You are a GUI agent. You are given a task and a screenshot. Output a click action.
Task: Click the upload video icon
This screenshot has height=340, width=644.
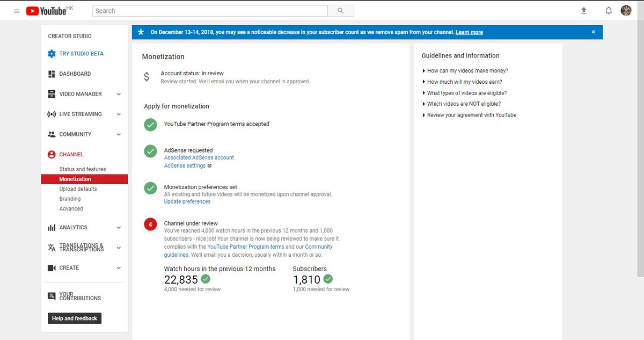(584, 11)
